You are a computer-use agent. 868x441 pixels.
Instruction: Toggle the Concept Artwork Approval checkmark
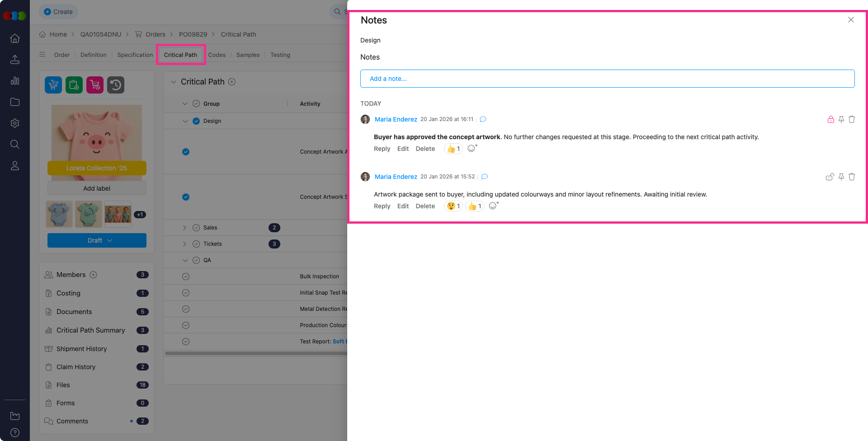pyautogui.click(x=186, y=152)
